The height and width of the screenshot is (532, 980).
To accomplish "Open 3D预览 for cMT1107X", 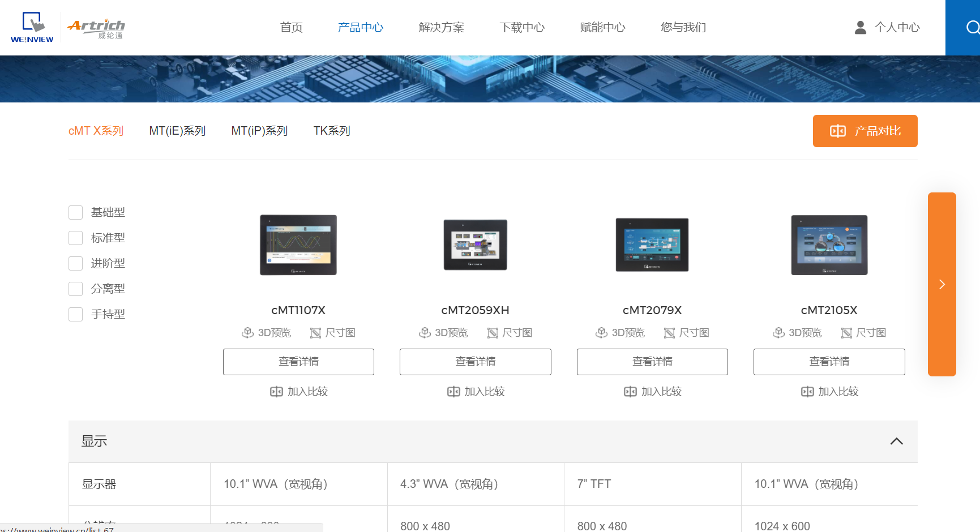I will click(266, 333).
